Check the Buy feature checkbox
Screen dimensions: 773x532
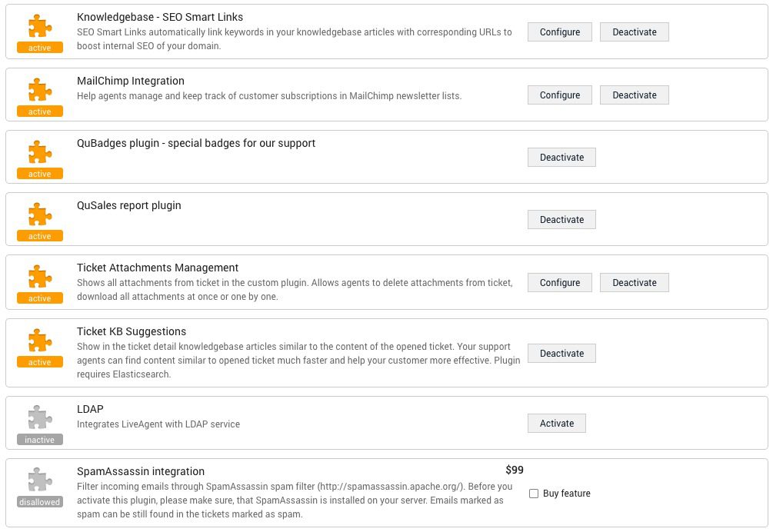[x=534, y=494]
